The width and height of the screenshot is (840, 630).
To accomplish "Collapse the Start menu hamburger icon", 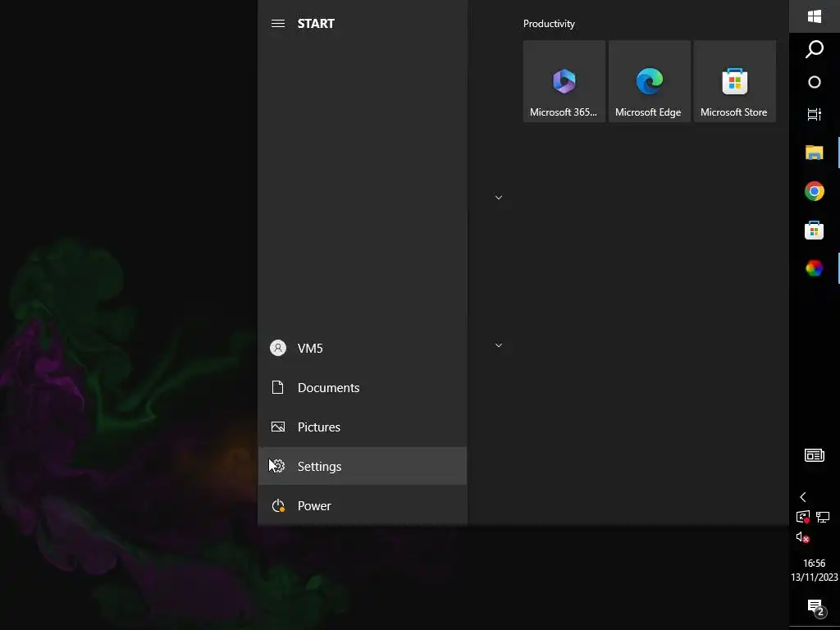I will (277, 24).
